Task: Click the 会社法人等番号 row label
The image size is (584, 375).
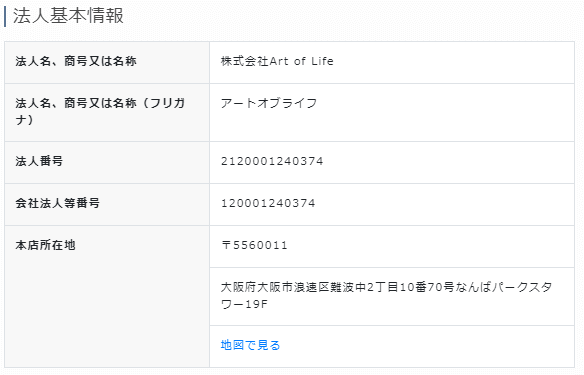Action: coord(57,203)
